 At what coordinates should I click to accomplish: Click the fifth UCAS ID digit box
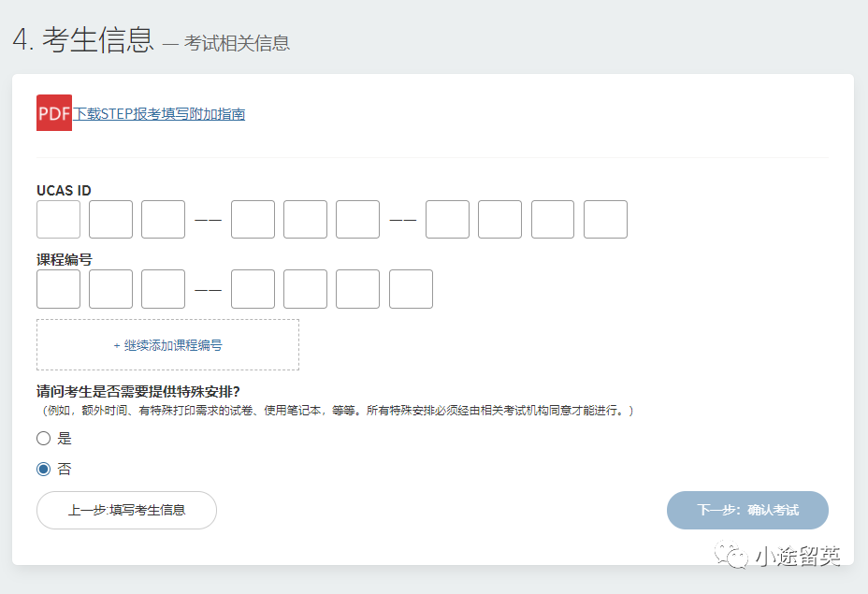pos(305,220)
